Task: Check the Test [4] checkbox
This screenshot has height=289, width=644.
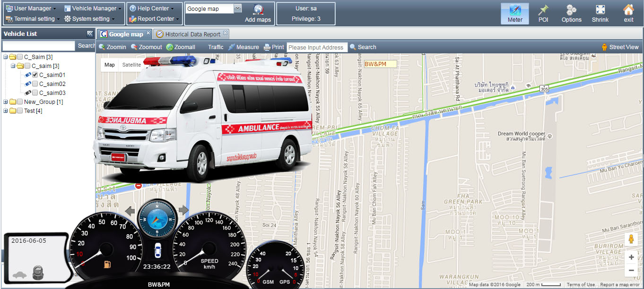Action: [20, 111]
